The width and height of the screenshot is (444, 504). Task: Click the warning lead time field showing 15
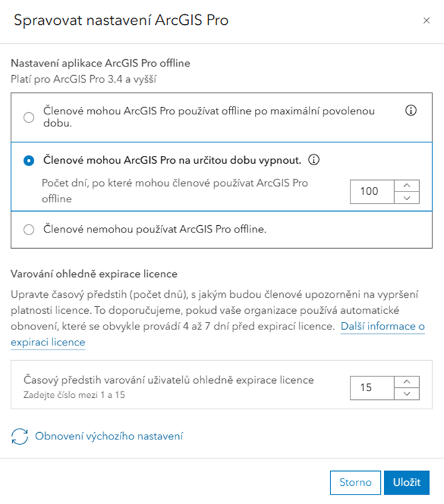click(372, 388)
